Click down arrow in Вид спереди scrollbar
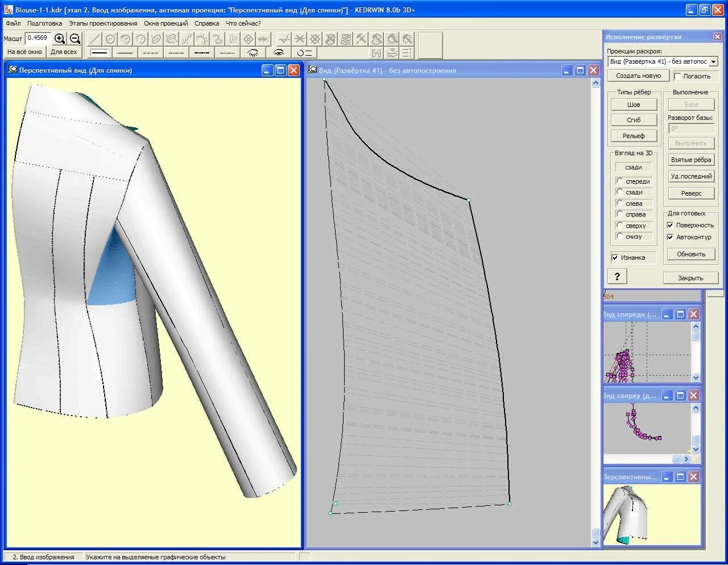Screen dimensions: 728x565 coord(696,377)
